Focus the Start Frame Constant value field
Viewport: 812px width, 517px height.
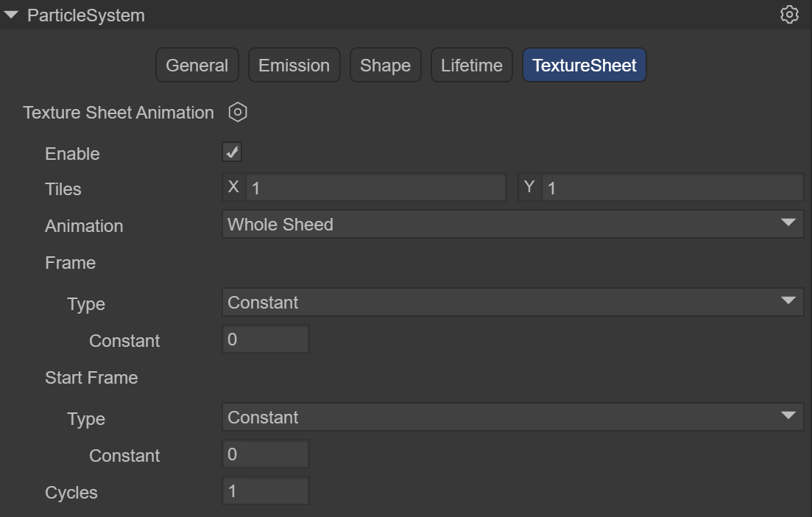[x=265, y=454]
